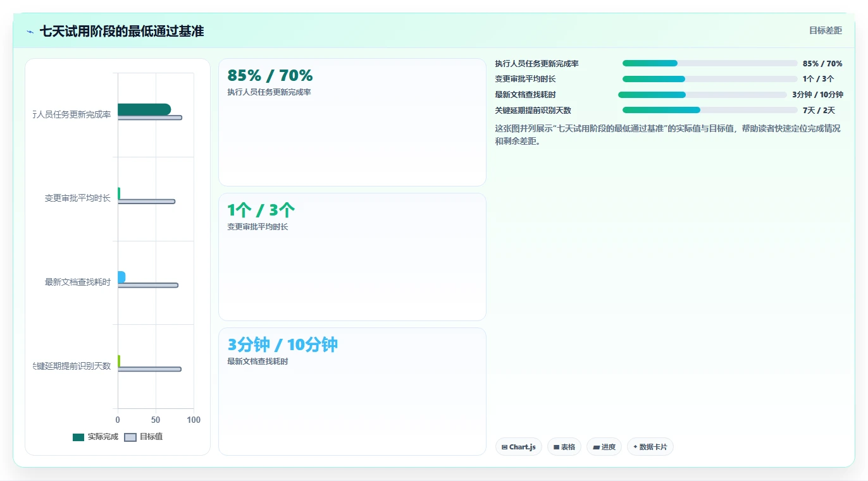Click the 1个 / 3个 card value
Viewport: 868px width, 481px height.
(x=261, y=210)
